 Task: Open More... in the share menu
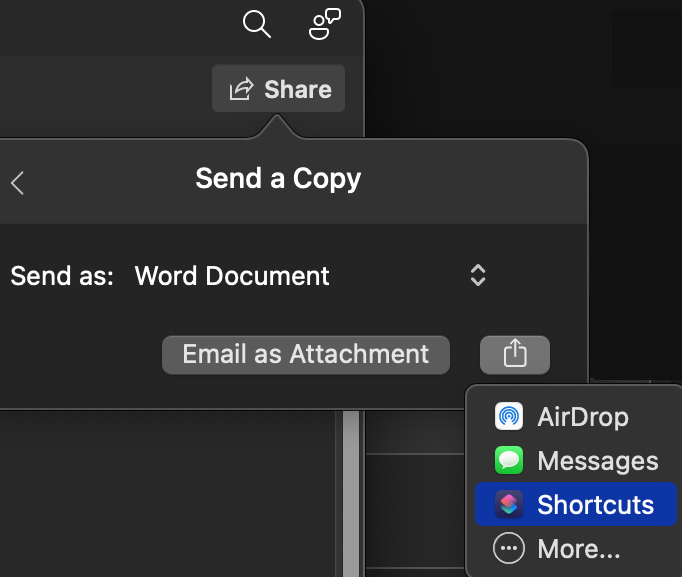click(575, 548)
